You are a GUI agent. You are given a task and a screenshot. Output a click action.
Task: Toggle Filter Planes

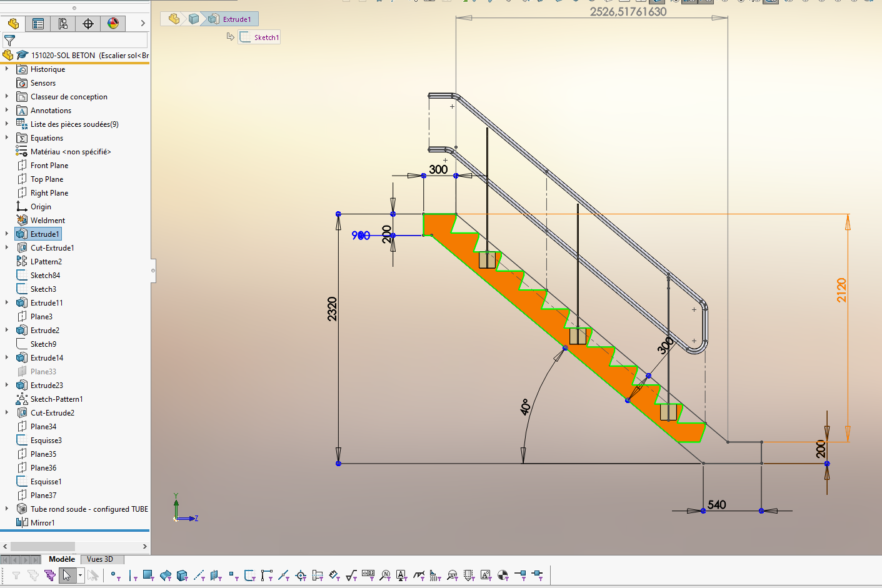pos(216,576)
